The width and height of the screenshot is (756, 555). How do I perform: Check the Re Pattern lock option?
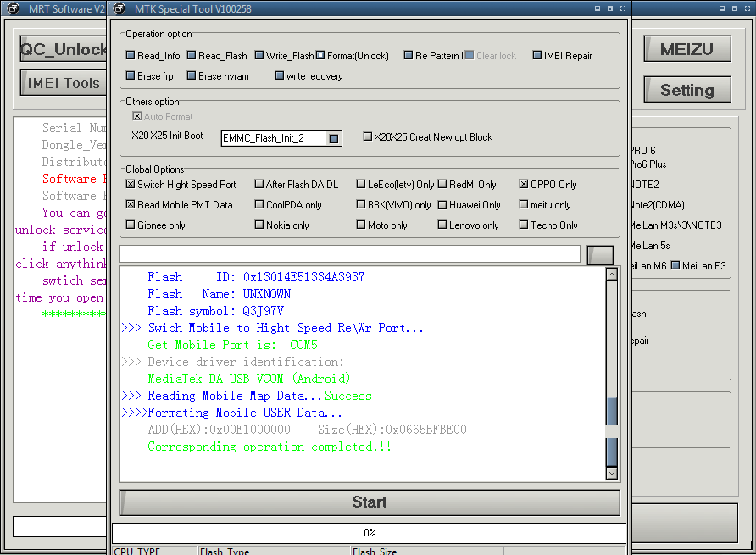pyautogui.click(x=409, y=55)
